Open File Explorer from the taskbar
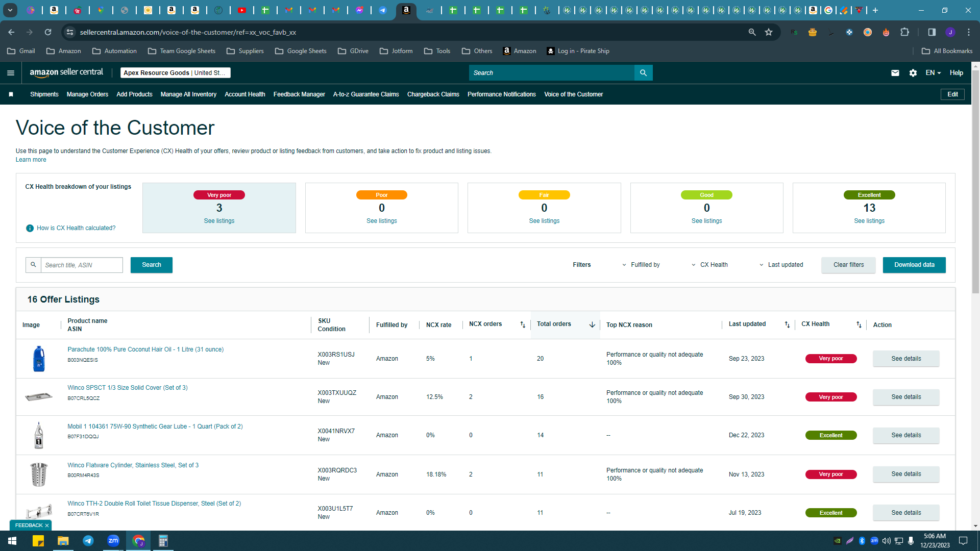Screen dimensions: 980x551 pyautogui.click(x=63, y=541)
